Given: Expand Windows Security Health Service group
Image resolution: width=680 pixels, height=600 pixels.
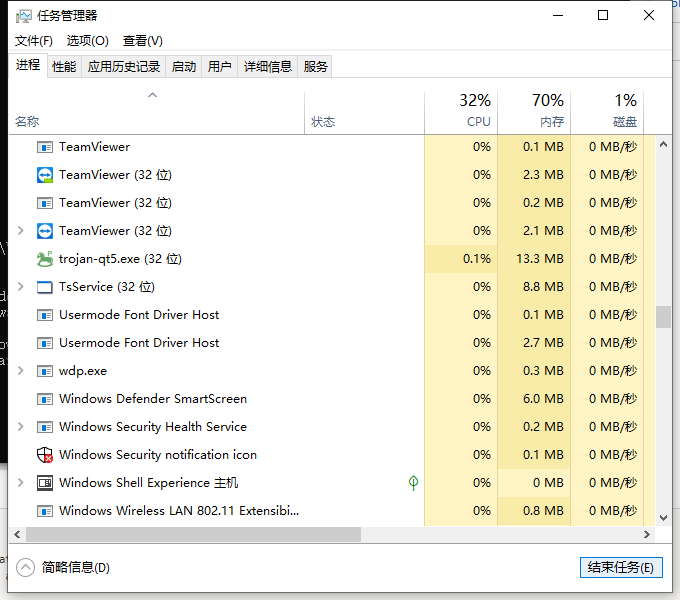Looking at the screenshot, I should [20, 427].
